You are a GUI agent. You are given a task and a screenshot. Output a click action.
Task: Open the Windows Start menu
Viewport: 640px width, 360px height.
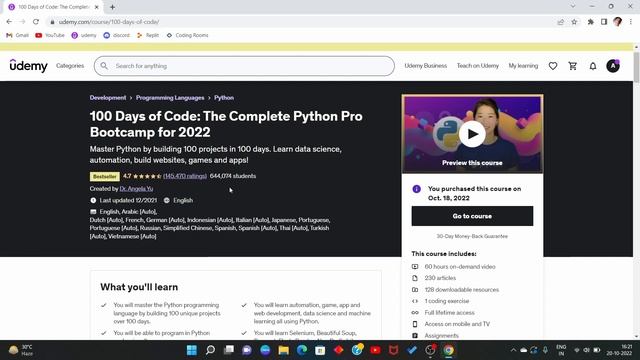coord(192,350)
